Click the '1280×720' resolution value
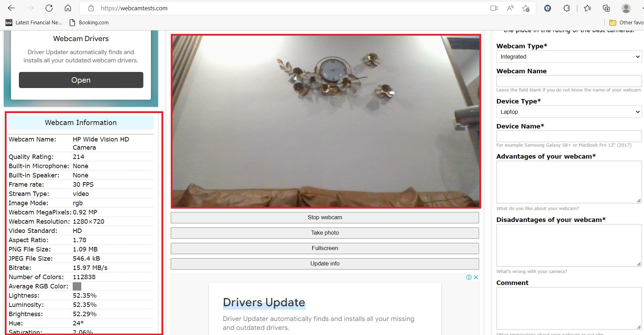The width and height of the screenshot is (644, 335). click(88, 222)
